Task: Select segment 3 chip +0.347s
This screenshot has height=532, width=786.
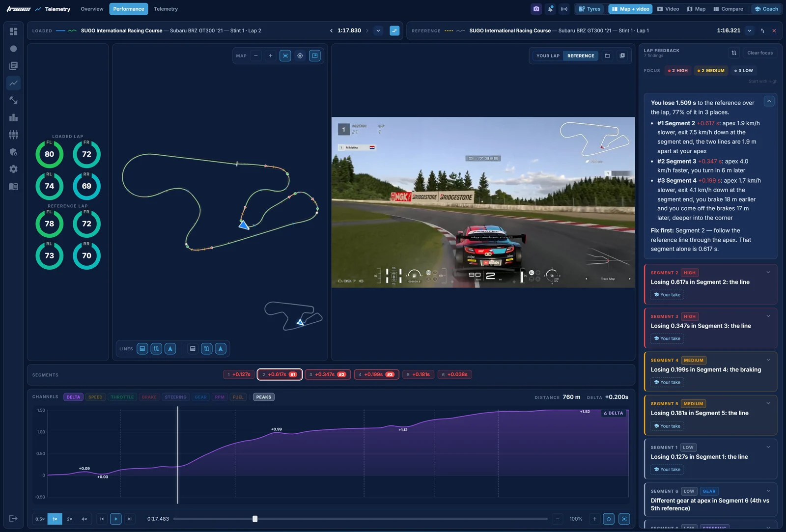Action: [x=328, y=374]
